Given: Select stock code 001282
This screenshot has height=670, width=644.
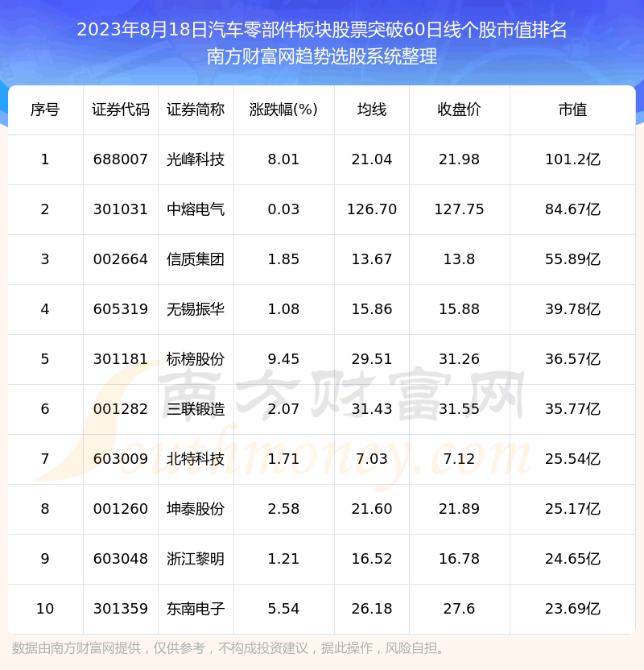Looking at the screenshot, I should (x=121, y=409).
